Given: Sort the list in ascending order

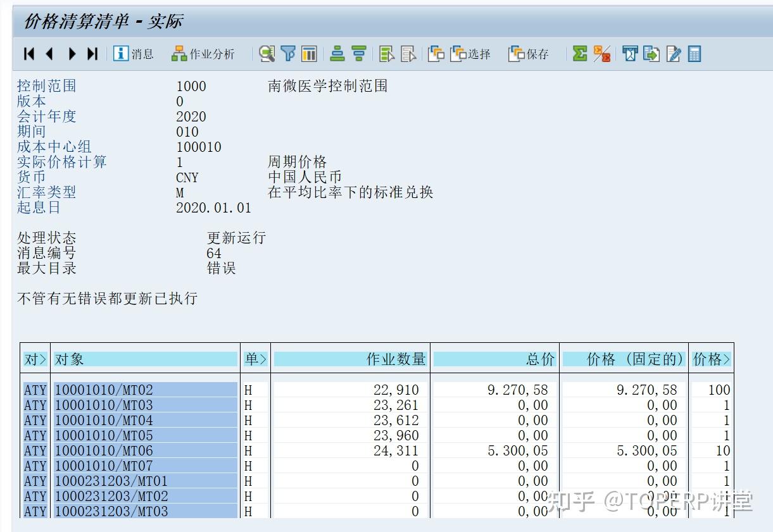Looking at the screenshot, I should tap(337, 54).
